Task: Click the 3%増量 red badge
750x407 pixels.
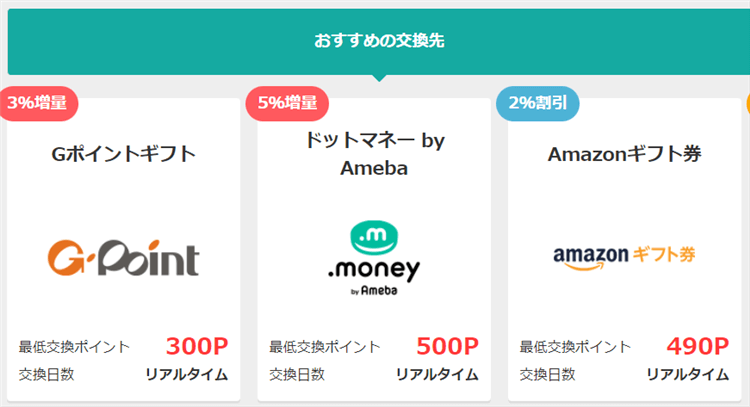Action: [x=38, y=102]
